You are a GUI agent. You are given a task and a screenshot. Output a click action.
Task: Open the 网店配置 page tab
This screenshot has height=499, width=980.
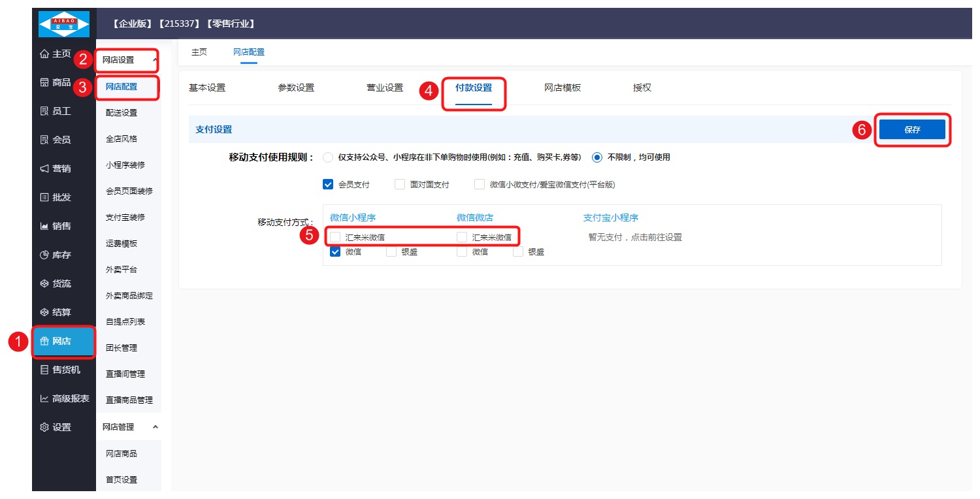pos(249,52)
